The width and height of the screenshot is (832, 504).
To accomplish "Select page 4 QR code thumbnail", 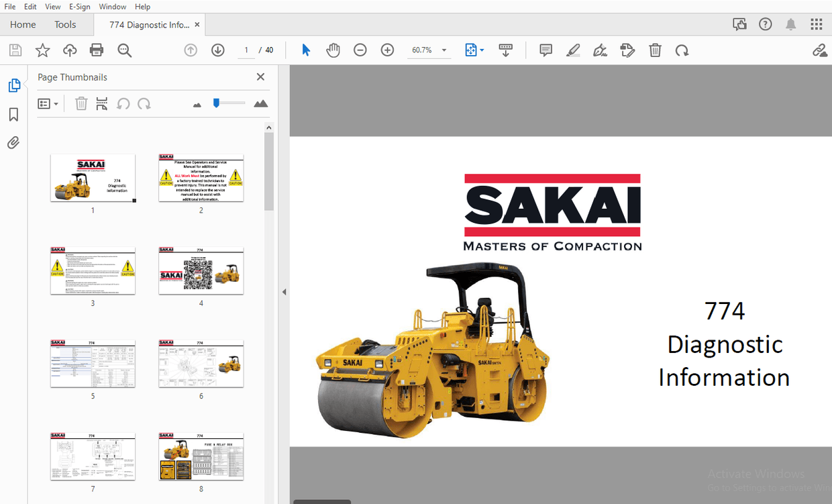I will (201, 270).
